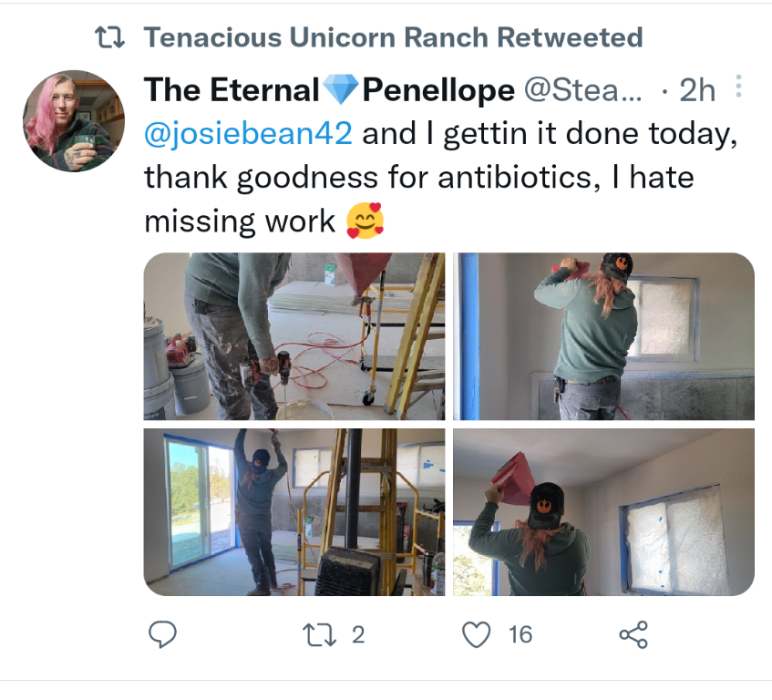This screenshot has height=700, width=772.
Task: Click the 2h timestamp link
Action: coord(697,90)
